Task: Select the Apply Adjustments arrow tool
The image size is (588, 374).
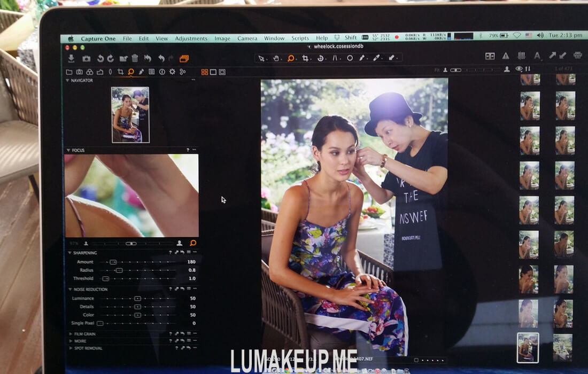Action: [x=391, y=58]
